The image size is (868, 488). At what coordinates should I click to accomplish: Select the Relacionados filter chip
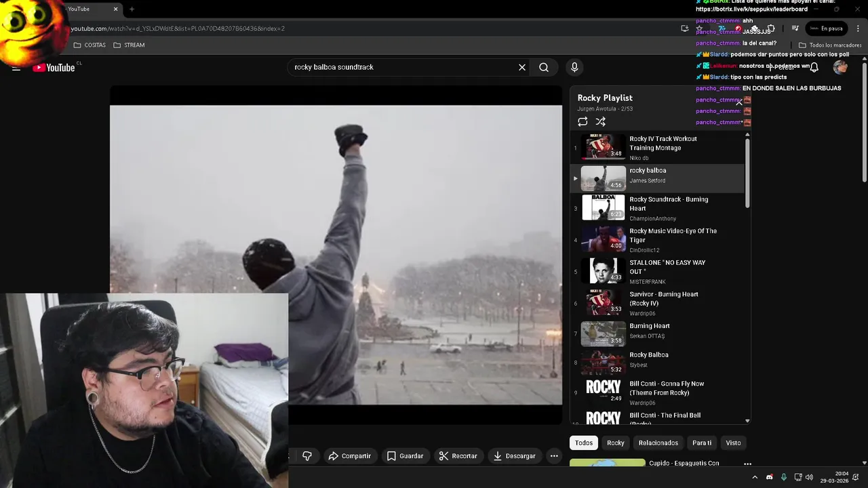658,443
